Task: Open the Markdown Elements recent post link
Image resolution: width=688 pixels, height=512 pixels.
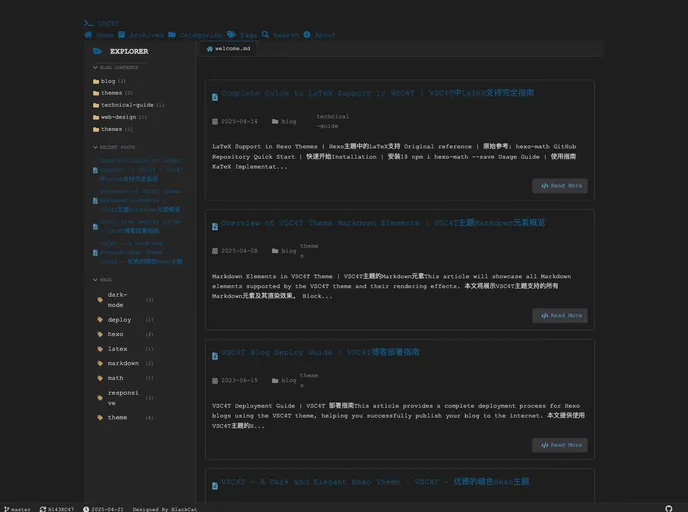Action: 140,201
